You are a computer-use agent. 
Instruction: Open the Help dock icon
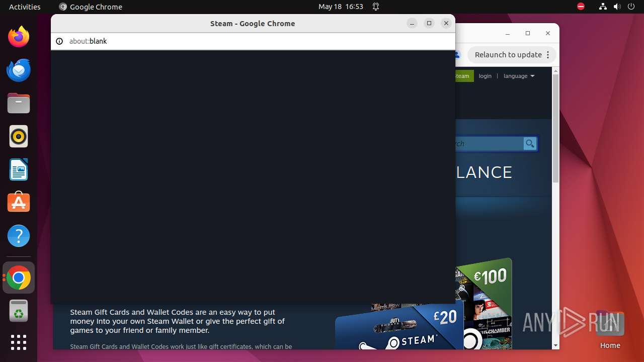pos(19,236)
